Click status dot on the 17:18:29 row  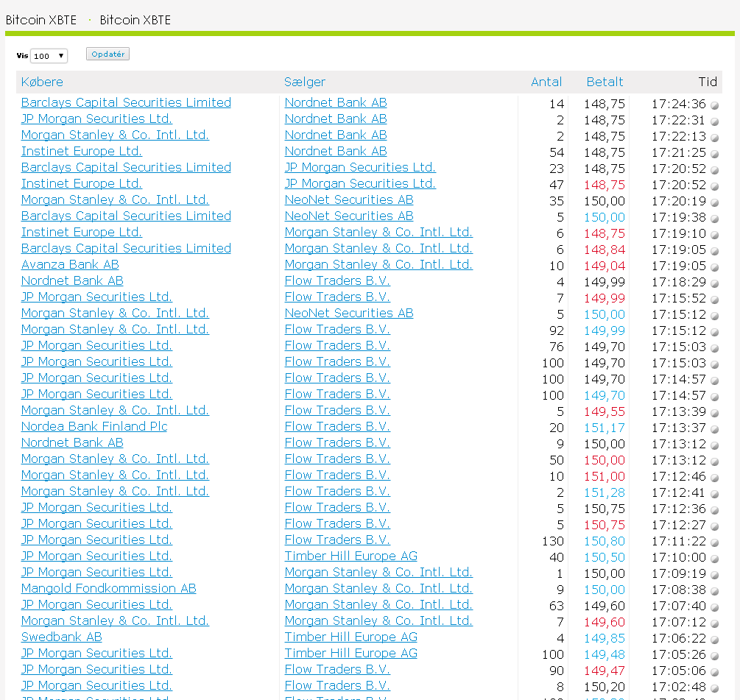714,283
